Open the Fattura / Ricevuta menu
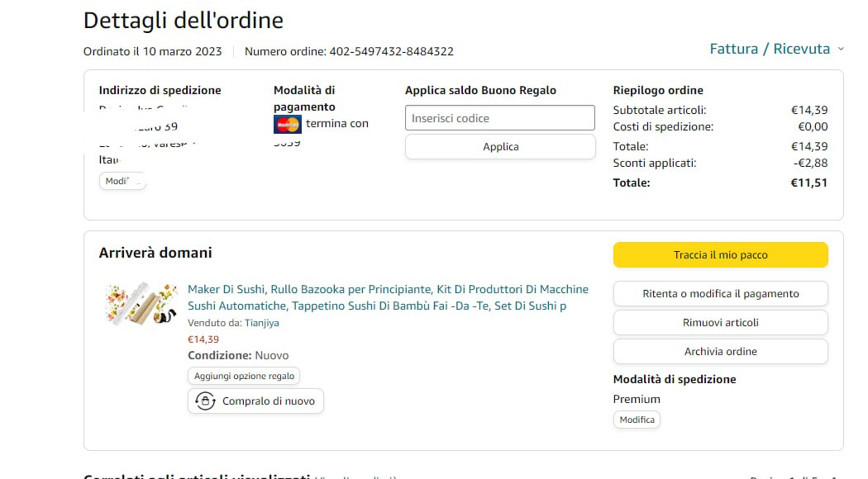The width and height of the screenshot is (868, 479). point(769,50)
